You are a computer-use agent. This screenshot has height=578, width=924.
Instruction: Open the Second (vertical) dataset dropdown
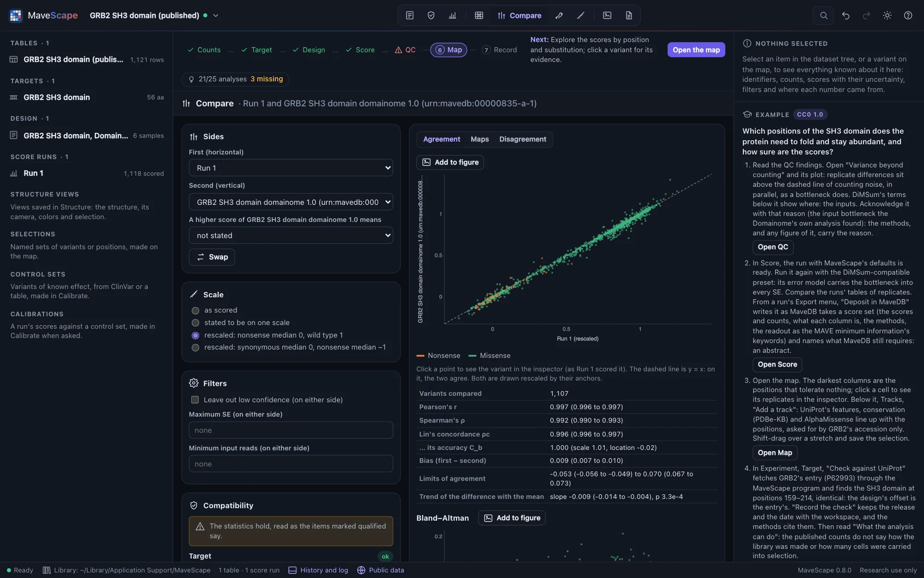[x=291, y=202]
